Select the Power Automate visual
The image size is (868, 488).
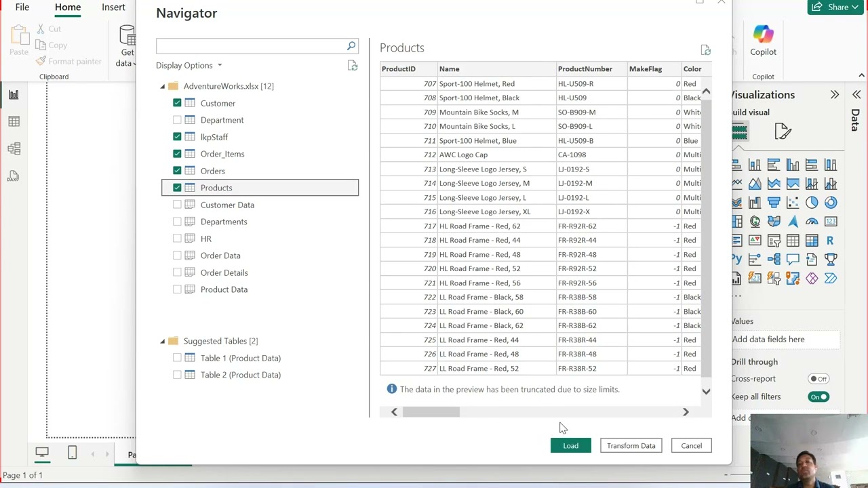point(831,279)
